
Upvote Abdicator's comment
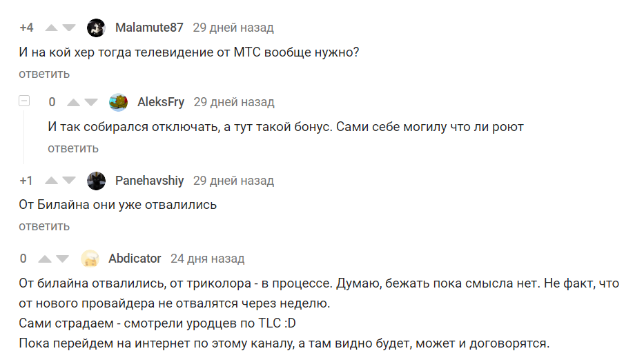(x=45, y=259)
